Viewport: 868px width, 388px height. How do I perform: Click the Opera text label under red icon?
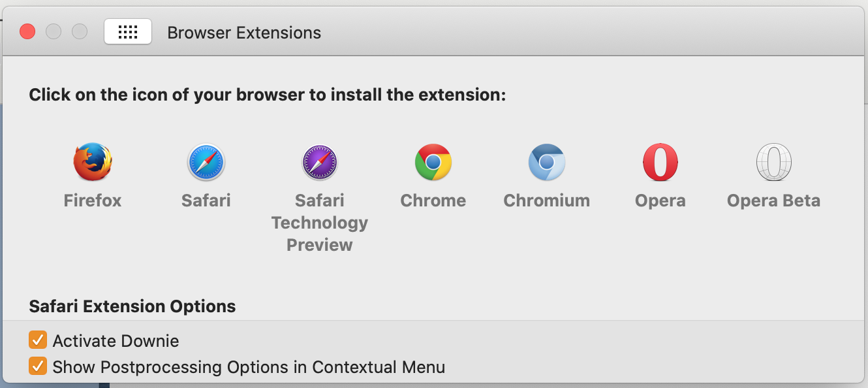pyautogui.click(x=660, y=201)
